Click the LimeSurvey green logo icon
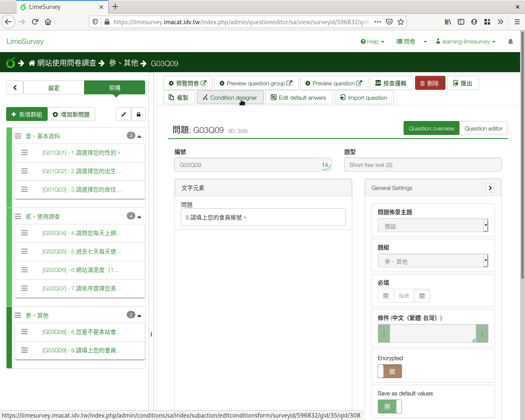The width and height of the screenshot is (525, 420). [11, 63]
